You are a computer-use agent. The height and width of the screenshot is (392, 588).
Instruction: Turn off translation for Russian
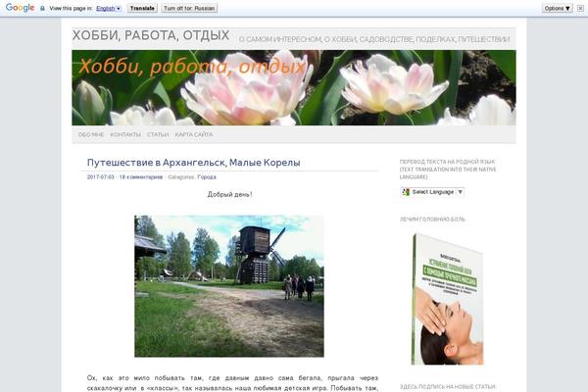tap(189, 8)
